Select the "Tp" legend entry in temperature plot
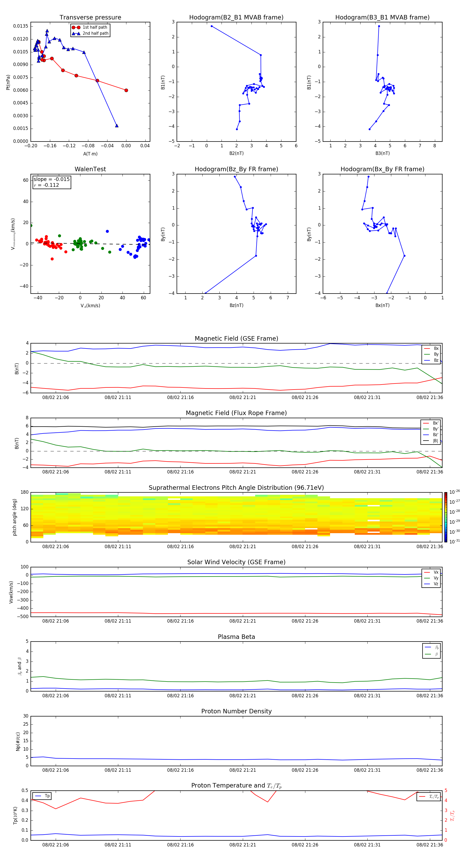The height and width of the screenshot is (868, 473). point(42,796)
